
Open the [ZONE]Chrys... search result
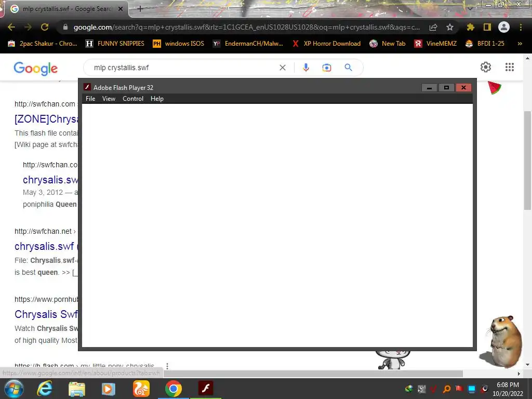tap(46, 119)
